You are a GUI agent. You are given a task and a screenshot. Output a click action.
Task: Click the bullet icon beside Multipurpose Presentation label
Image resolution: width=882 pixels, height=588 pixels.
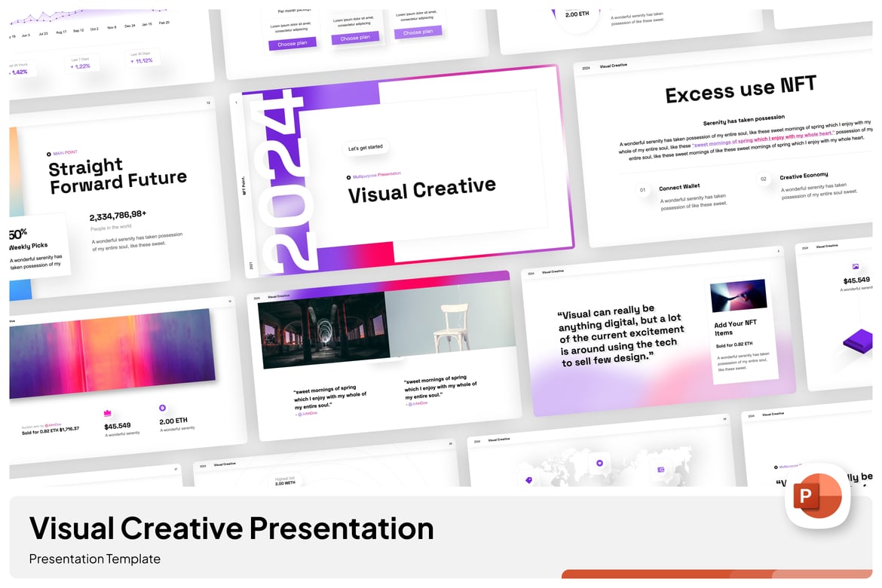(349, 177)
